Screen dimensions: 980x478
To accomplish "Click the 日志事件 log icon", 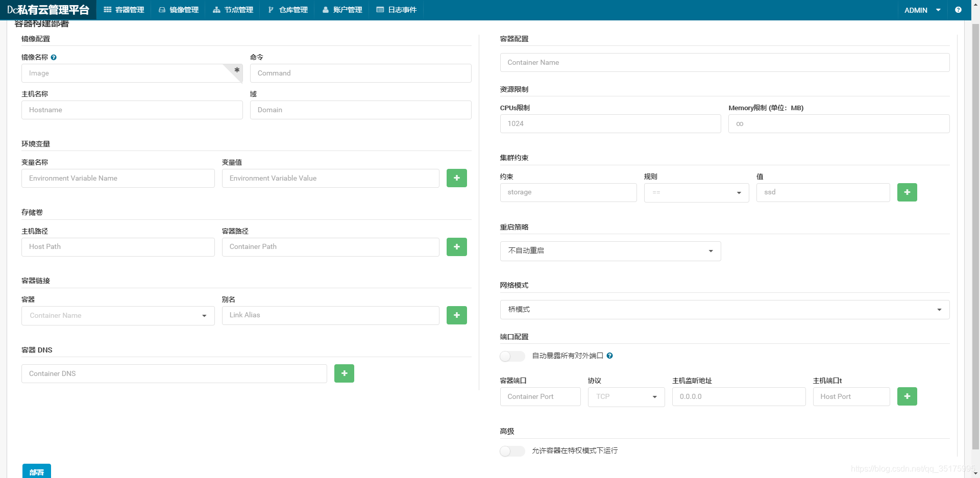I will [380, 10].
